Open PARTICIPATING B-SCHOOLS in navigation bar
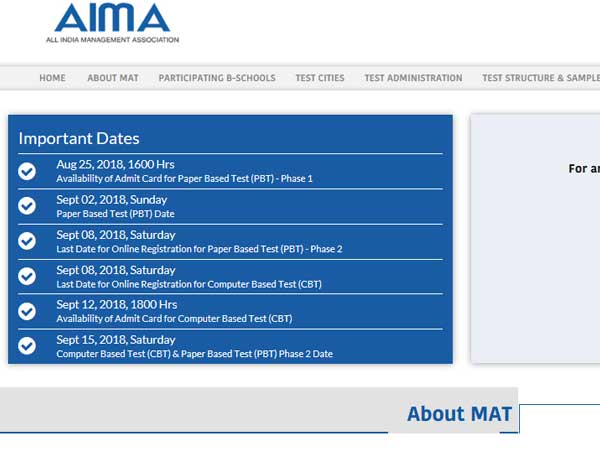600x450 pixels. [x=217, y=78]
